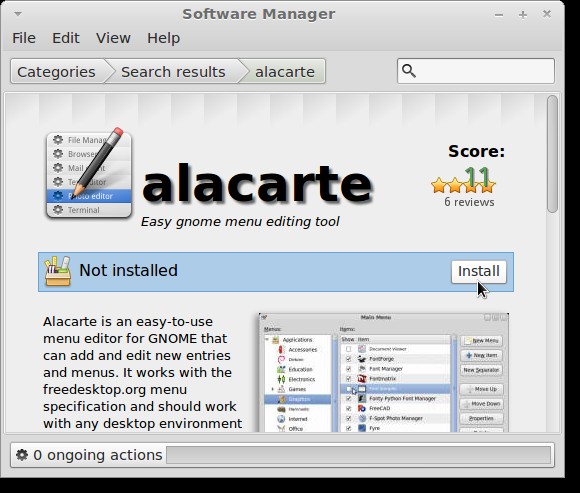This screenshot has height=493, width=580.
Task: Open the View menu
Action: [113, 38]
